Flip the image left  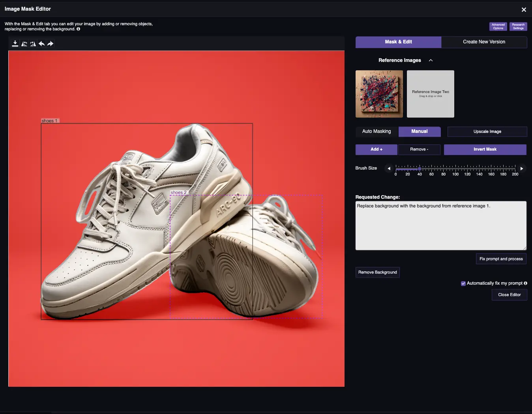pos(24,44)
